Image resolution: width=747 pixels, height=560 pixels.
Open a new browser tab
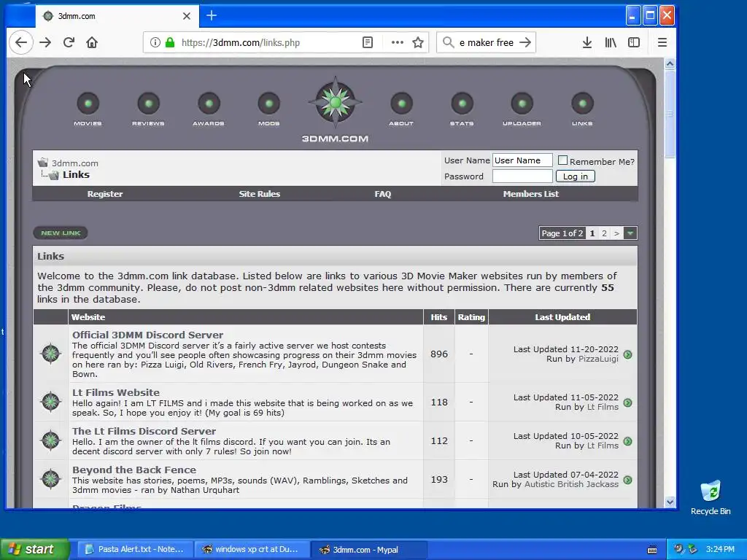tap(212, 16)
